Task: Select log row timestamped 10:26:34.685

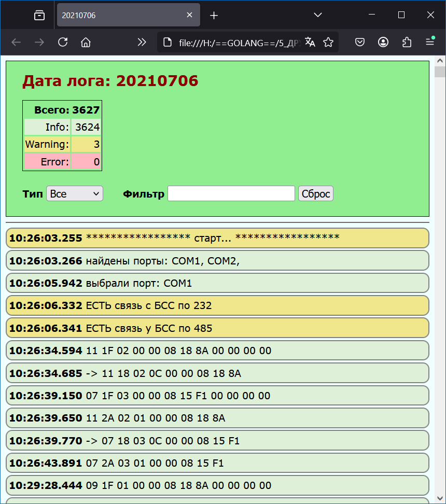Action: (x=218, y=373)
